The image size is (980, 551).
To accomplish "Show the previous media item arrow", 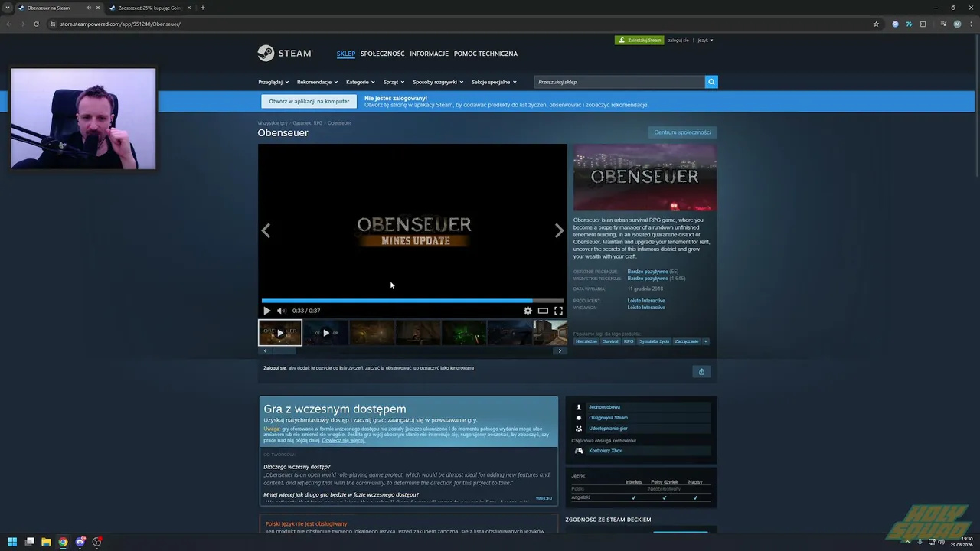I will click(266, 230).
